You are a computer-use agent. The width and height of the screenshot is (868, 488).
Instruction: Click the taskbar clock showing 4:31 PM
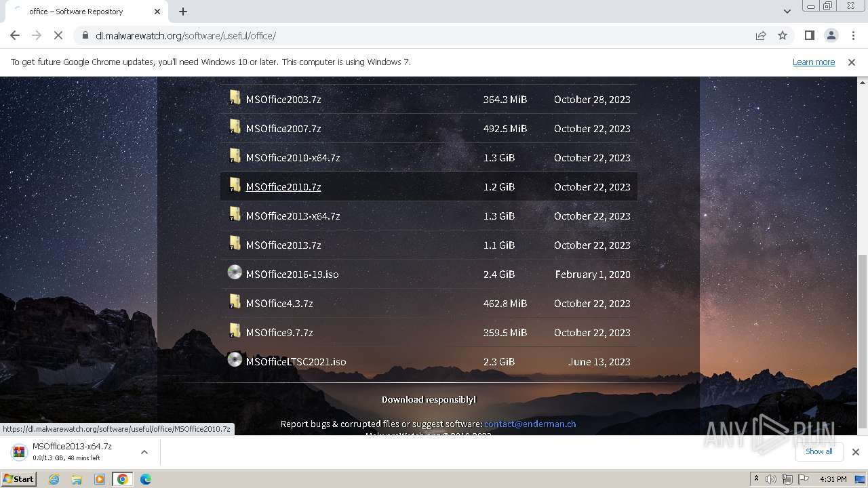(x=833, y=479)
